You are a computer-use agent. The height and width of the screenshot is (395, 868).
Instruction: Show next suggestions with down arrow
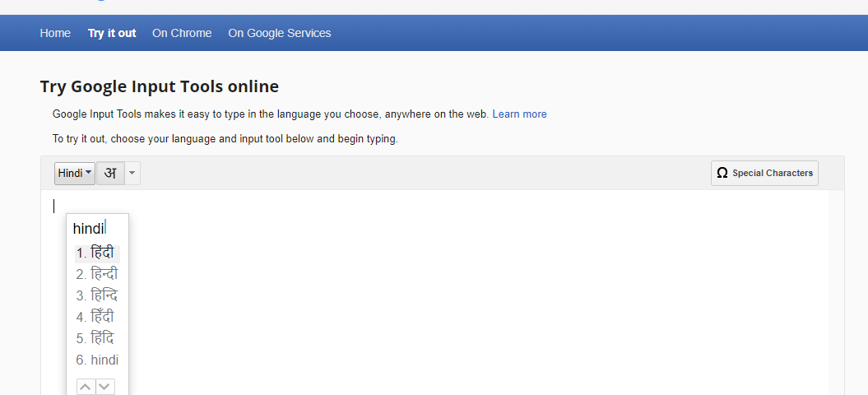point(105,387)
